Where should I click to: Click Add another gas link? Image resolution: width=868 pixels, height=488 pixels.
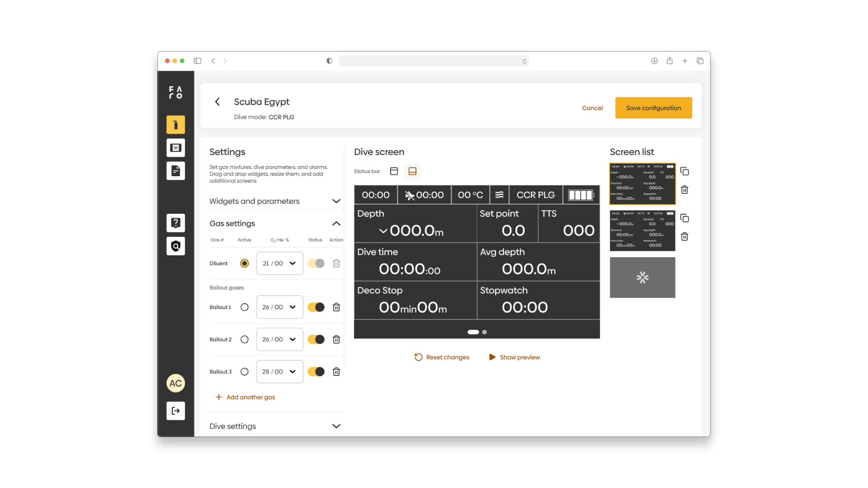point(250,397)
